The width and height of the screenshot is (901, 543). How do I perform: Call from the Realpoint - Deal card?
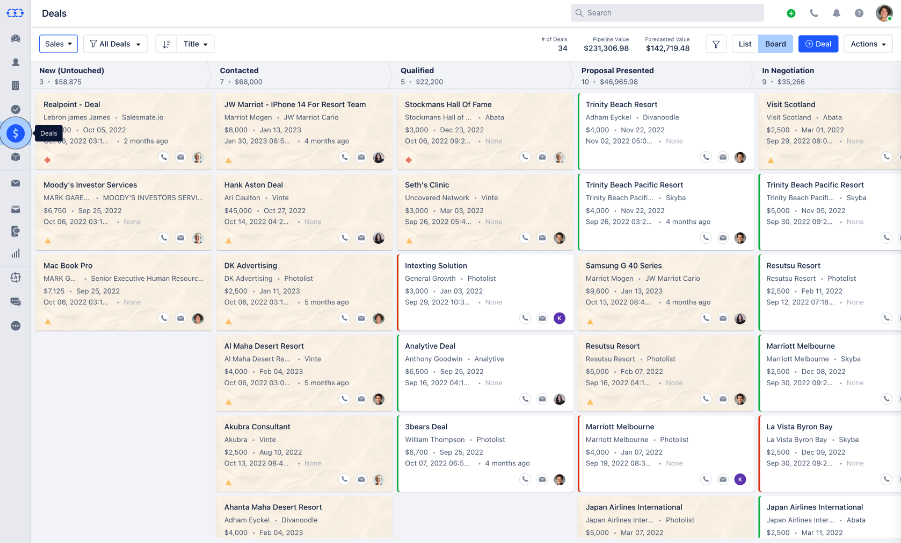click(164, 157)
